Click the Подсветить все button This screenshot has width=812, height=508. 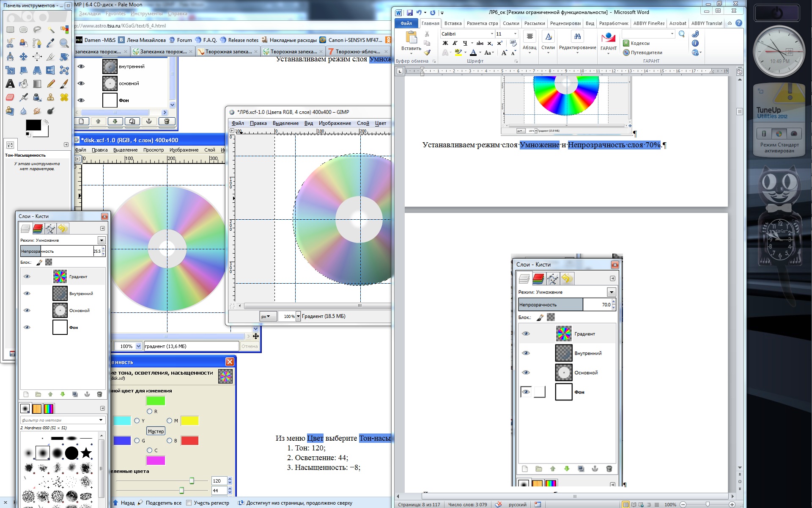click(x=159, y=503)
